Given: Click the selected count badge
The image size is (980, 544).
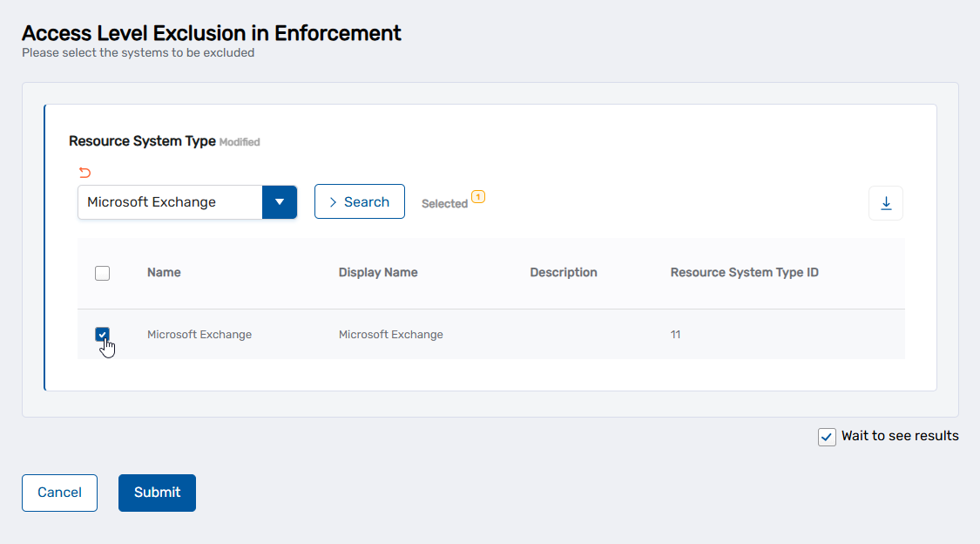Looking at the screenshot, I should pos(478,196).
